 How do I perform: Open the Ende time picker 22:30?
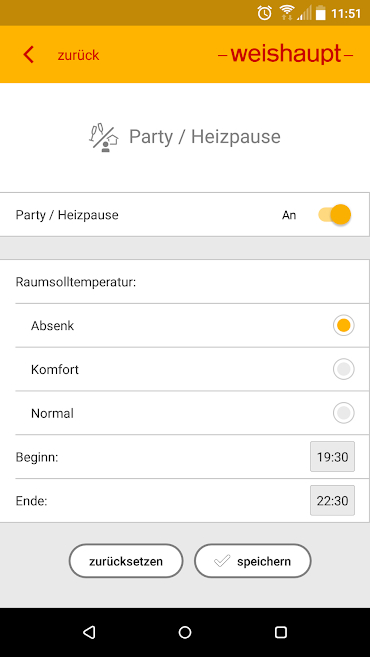(x=332, y=500)
